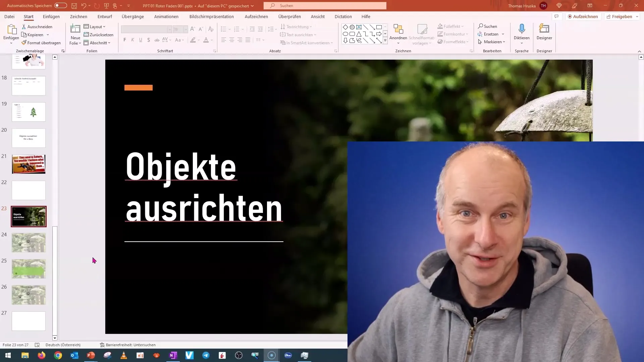Click the orange color swatch on slide 23
Image resolution: width=644 pixels, height=362 pixels.
(138, 87)
